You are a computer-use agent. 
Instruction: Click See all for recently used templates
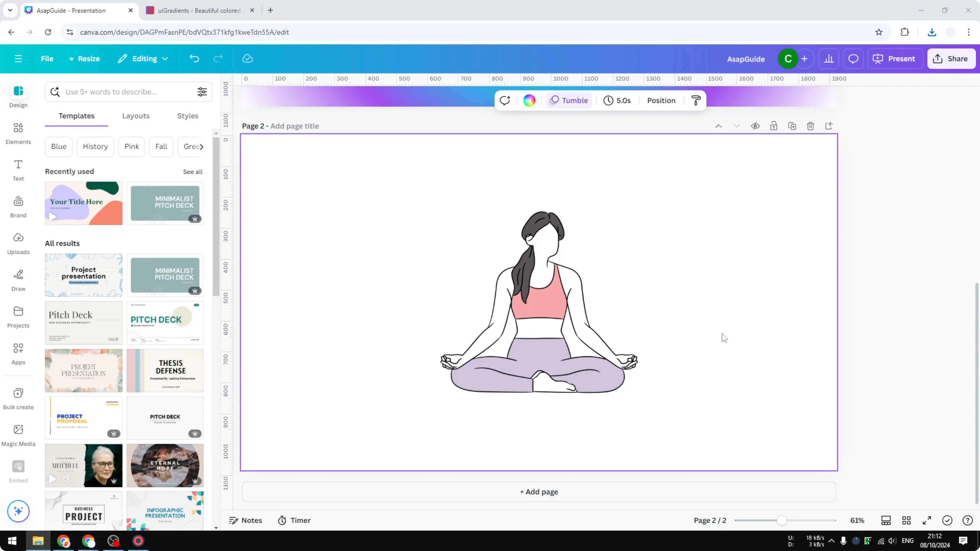pos(193,171)
